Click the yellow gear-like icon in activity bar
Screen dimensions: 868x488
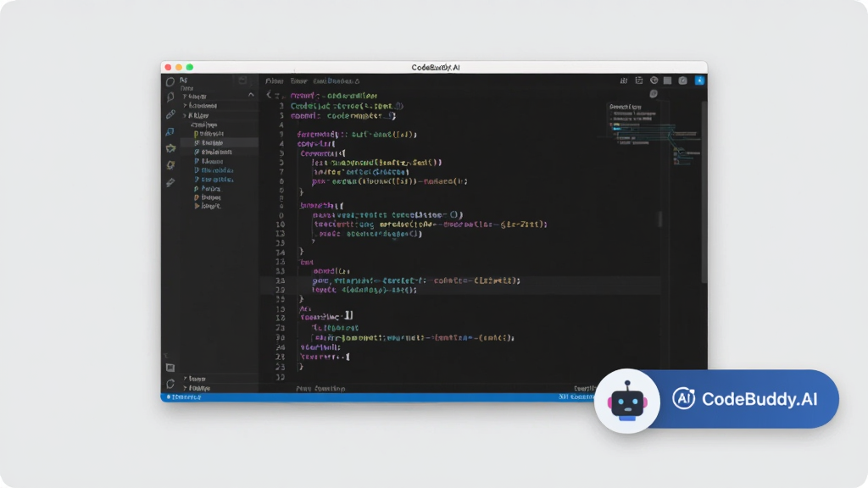pyautogui.click(x=170, y=165)
